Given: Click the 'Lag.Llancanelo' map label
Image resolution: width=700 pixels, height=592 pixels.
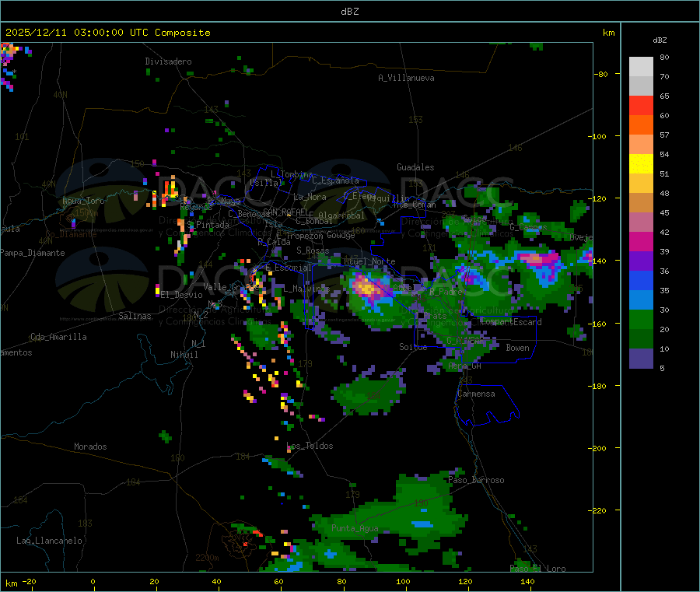Looking at the screenshot, I should coord(49,541).
